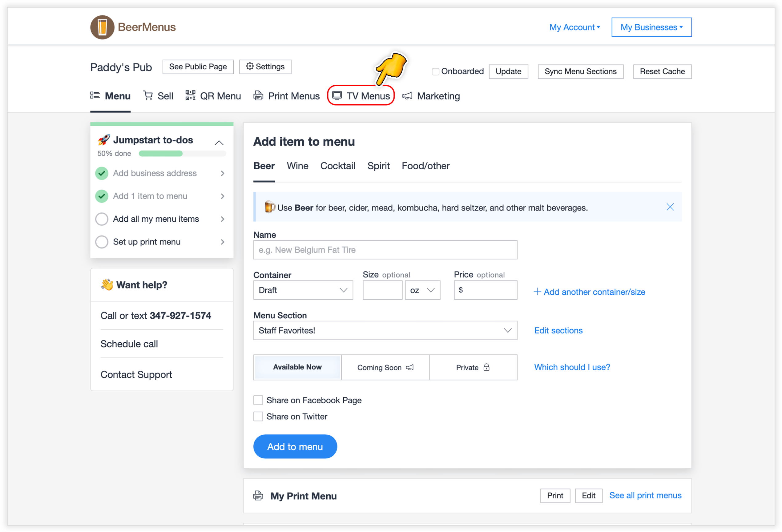This screenshot has height=532, width=782.
Task: Select the Cocktail tab
Action: coord(338,166)
